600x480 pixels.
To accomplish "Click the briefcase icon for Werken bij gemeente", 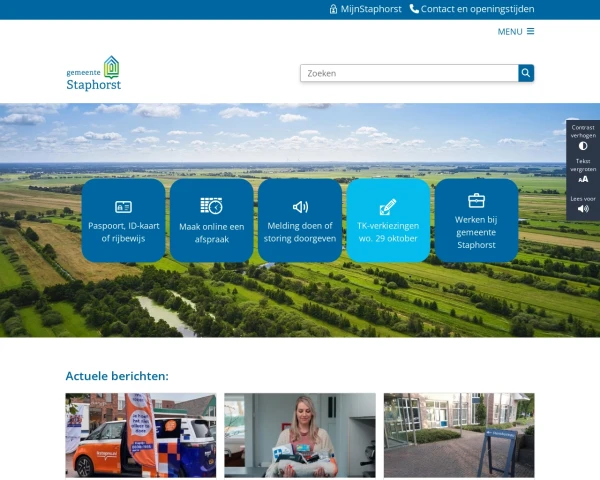I will (x=476, y=200).
